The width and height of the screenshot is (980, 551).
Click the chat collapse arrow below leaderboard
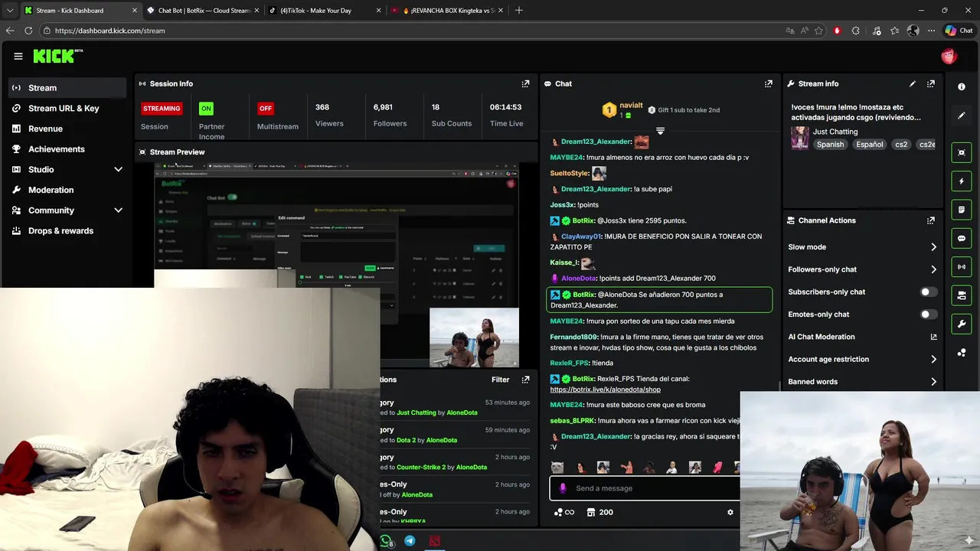660,131
